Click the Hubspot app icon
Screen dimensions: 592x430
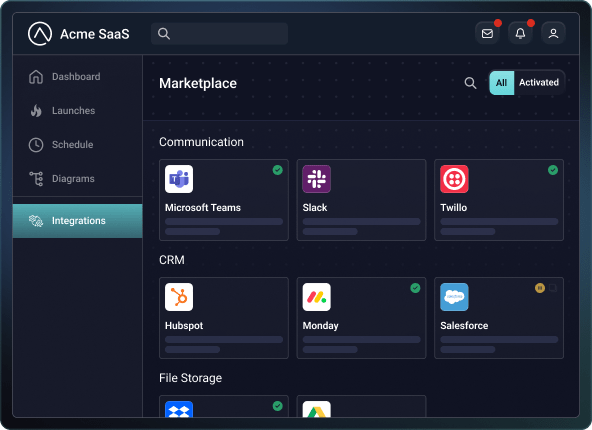[x=179, y=297]
